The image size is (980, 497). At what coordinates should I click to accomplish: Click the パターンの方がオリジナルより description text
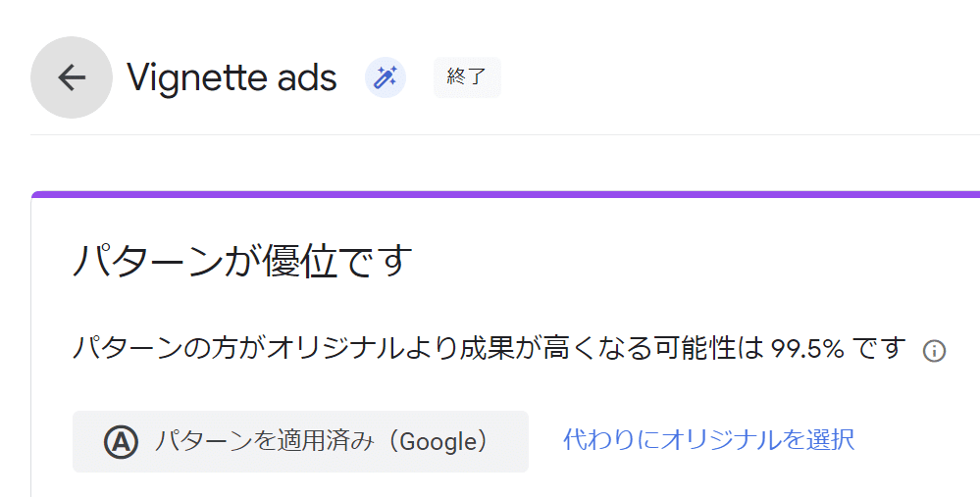[x=489, y=348]
